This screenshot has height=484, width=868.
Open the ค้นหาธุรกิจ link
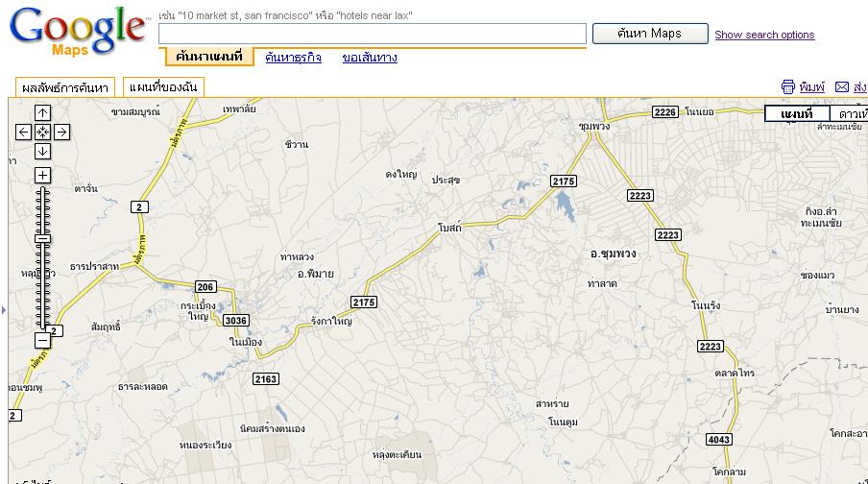pos(294,57)
